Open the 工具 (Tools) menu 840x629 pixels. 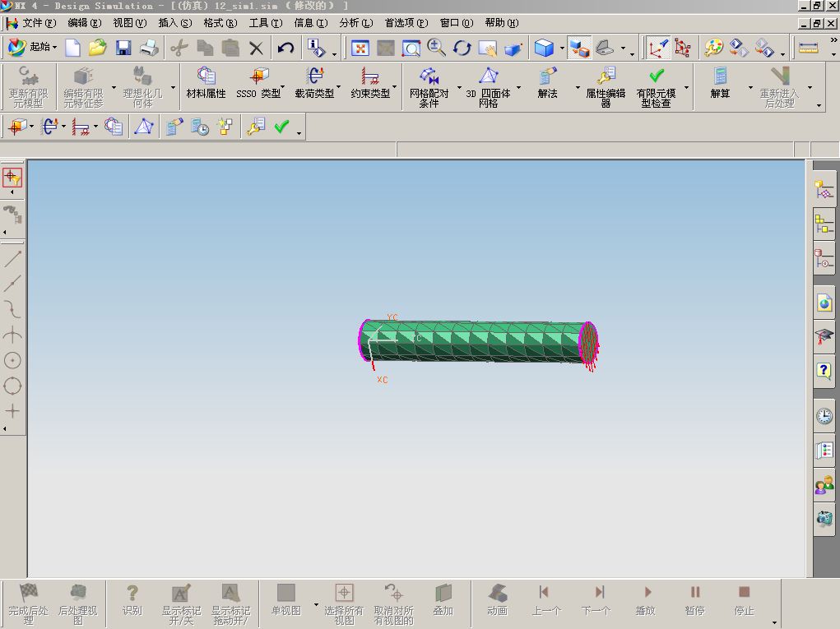[265, 23]
